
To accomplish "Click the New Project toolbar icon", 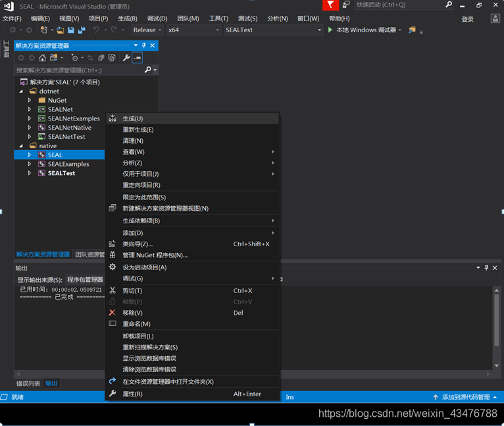I will tap(43, 30).
